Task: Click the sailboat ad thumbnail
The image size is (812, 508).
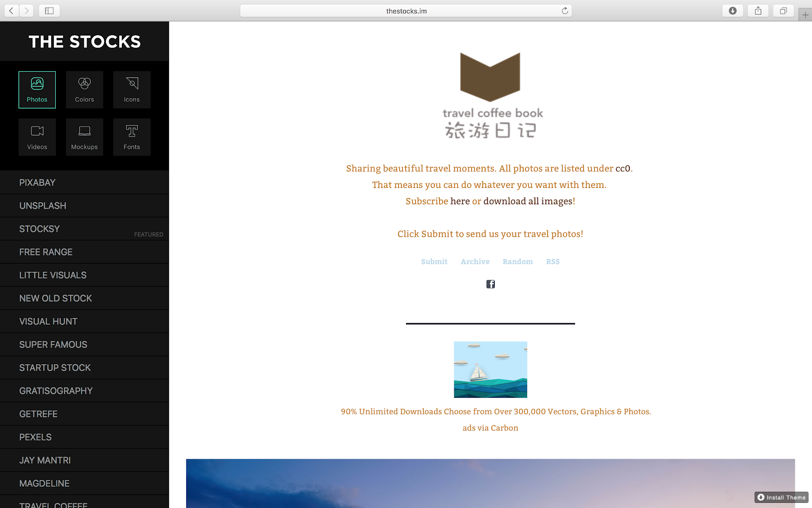Action: click(490, 369)
